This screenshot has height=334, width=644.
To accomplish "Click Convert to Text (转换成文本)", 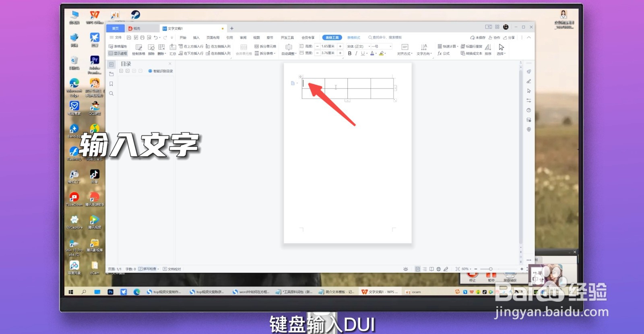I will coord(471,53).
